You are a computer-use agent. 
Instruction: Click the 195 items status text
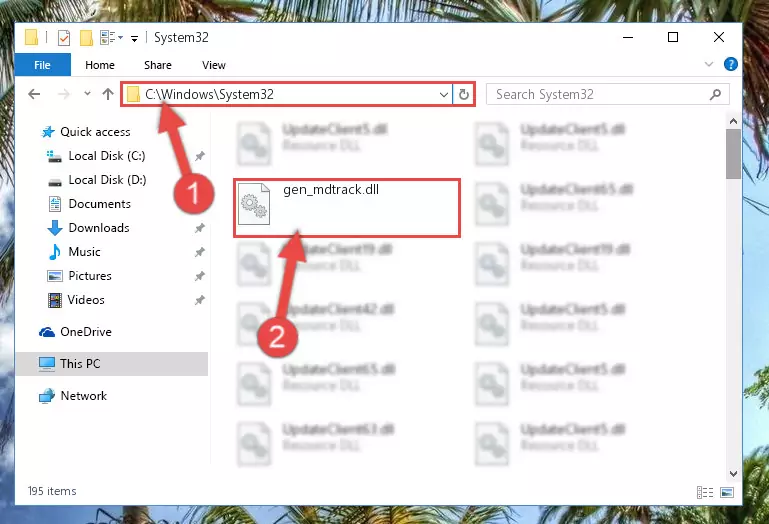click(52, 491)
